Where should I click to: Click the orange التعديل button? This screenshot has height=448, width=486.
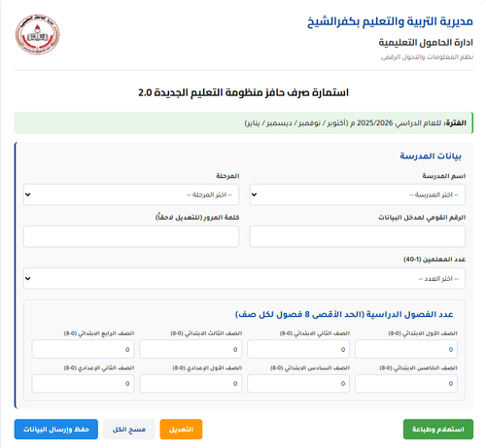[x=181, y=430]
